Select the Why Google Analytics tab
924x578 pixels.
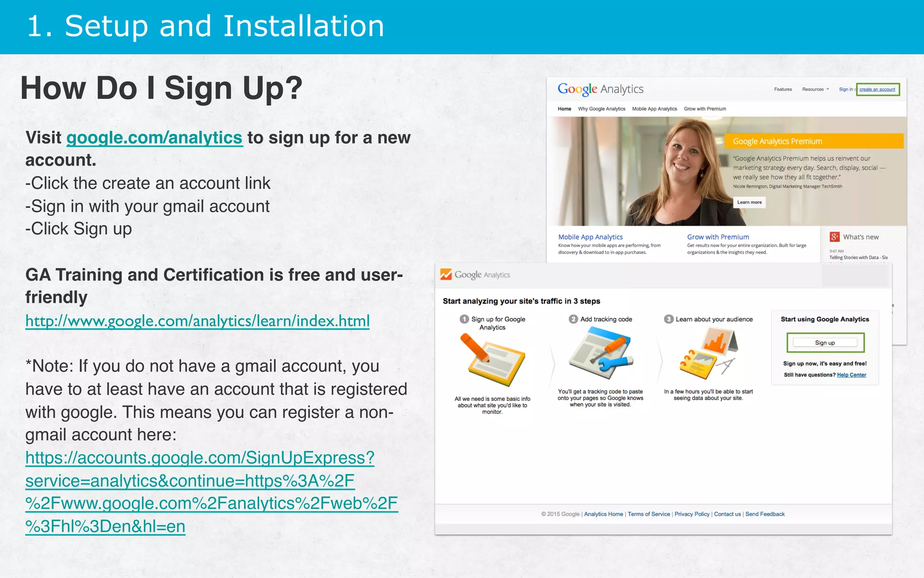point(601,109)
